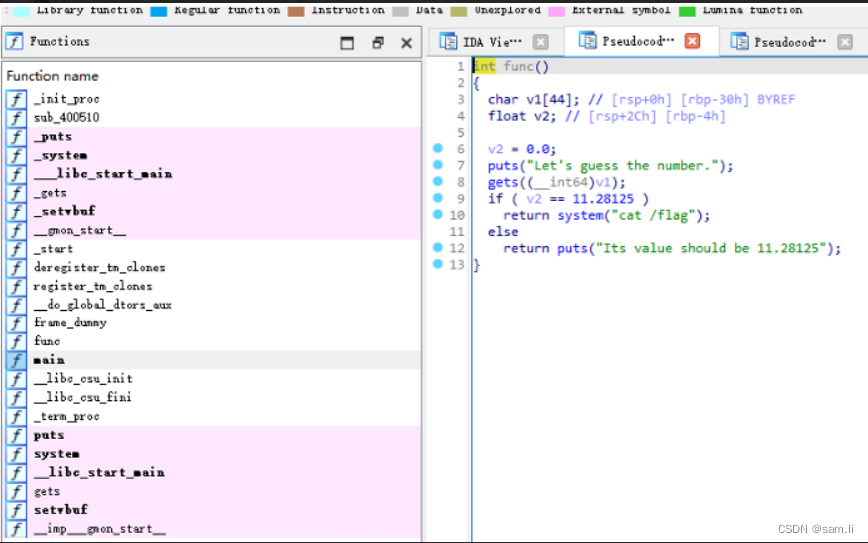
Task: Click the Function name column header
Action: [x=53, y=76]
